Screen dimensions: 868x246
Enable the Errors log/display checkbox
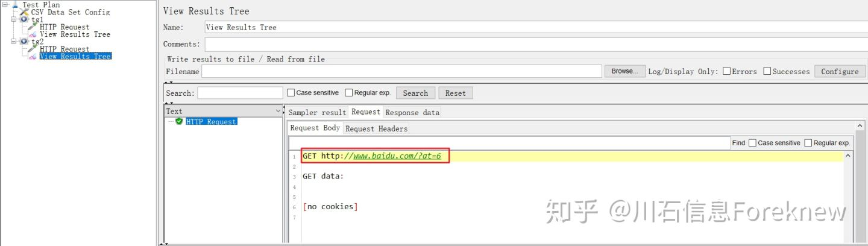click(727, 71)
